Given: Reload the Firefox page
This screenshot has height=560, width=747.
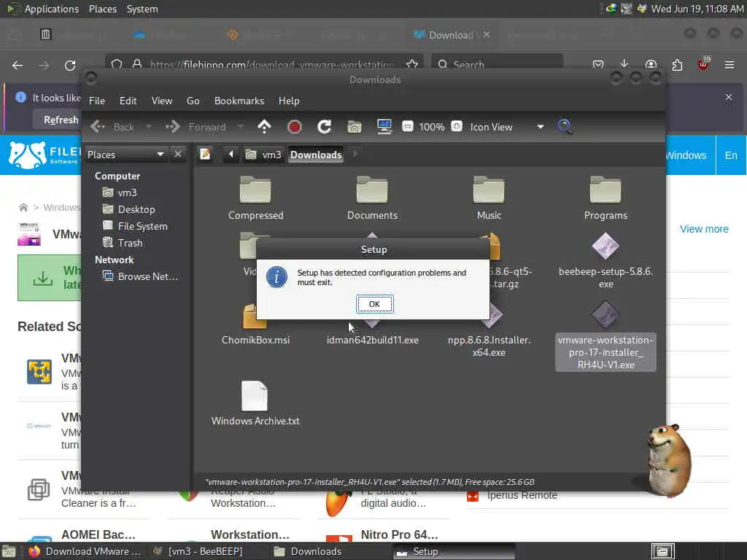Looking at the screenshot, I should click(x=70, y=65).
